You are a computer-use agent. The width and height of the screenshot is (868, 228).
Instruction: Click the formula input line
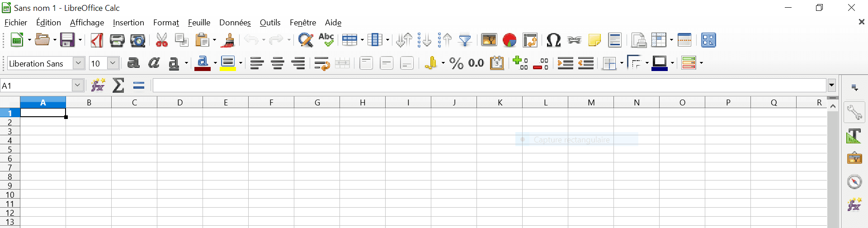click(x=490, y=85)
